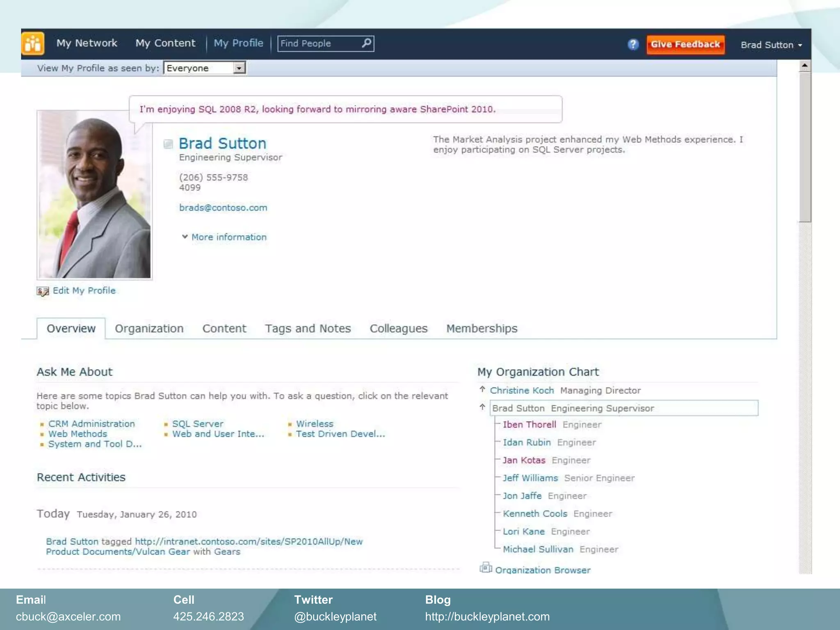The height and width of the screenshot is (630, 840).
Task: Click Jeff Williams in the organization chart
Action: click(530, 478)
